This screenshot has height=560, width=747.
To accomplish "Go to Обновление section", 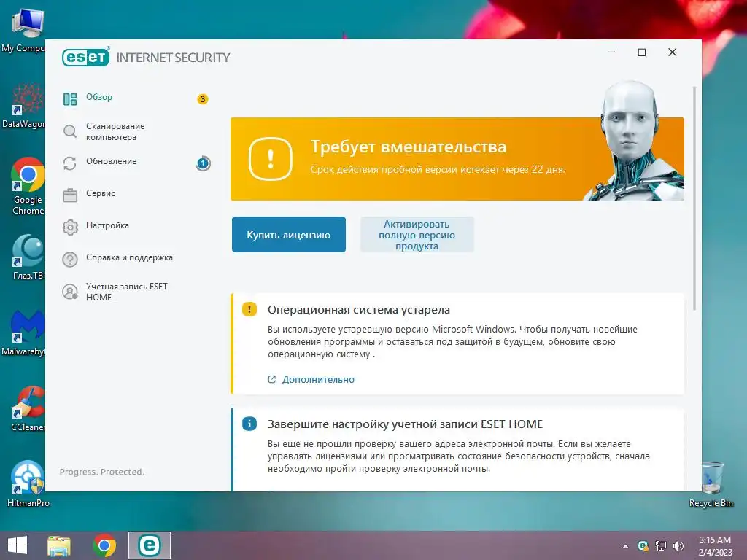I will coord(111,161).
